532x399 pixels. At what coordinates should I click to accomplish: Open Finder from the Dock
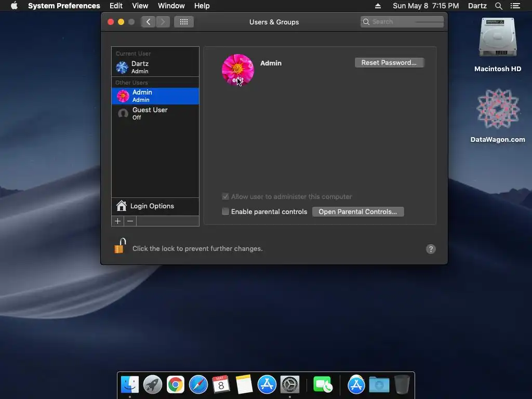(130, 385)
